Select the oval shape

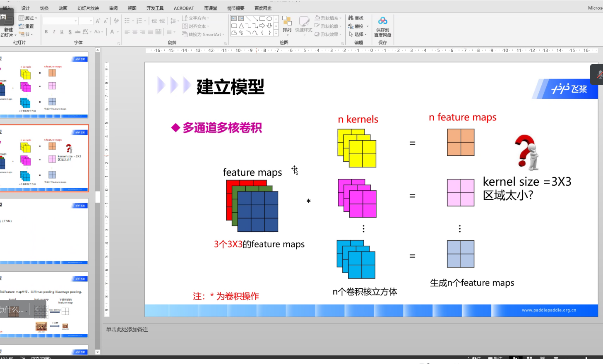point(269,19)
